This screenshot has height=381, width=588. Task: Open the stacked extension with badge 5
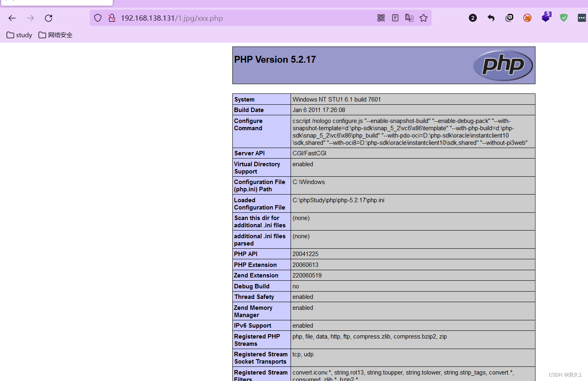click(x=545, y=18)
